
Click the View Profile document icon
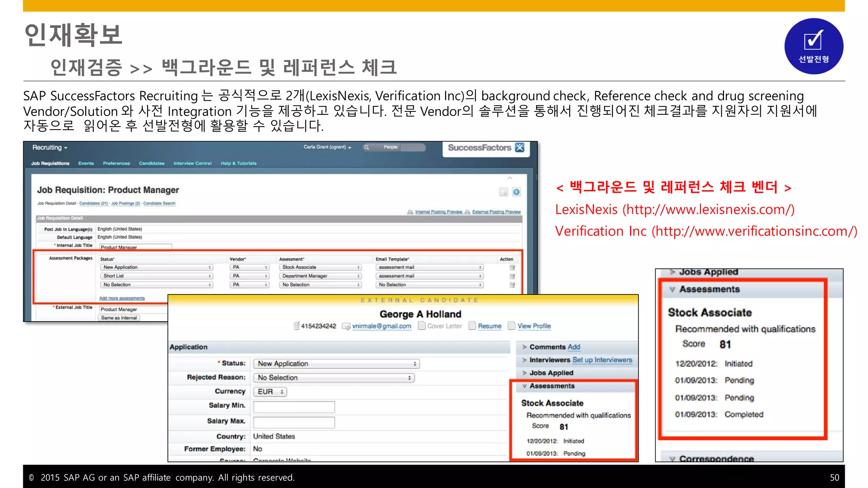(512, 326)
